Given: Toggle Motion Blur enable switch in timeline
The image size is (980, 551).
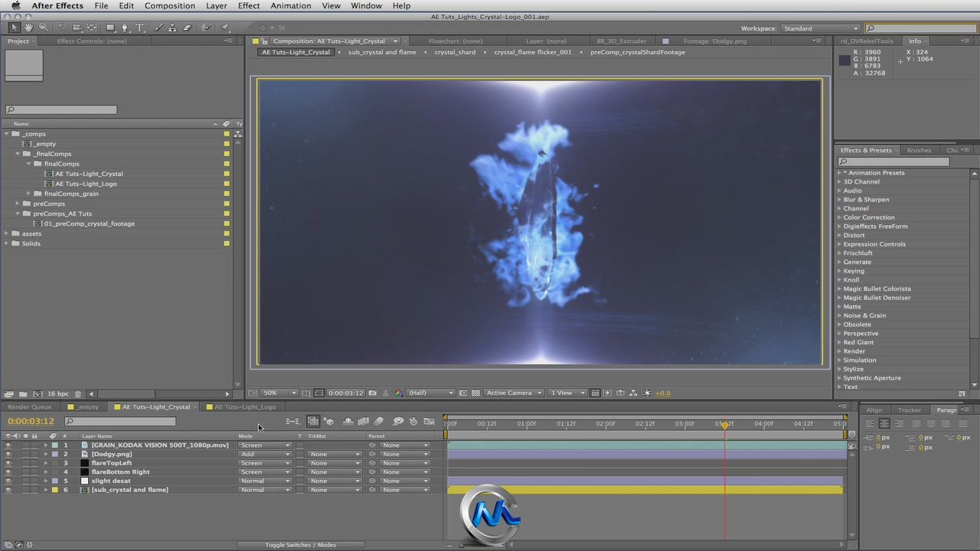Looking at the screenshot, I should [378, 421].
